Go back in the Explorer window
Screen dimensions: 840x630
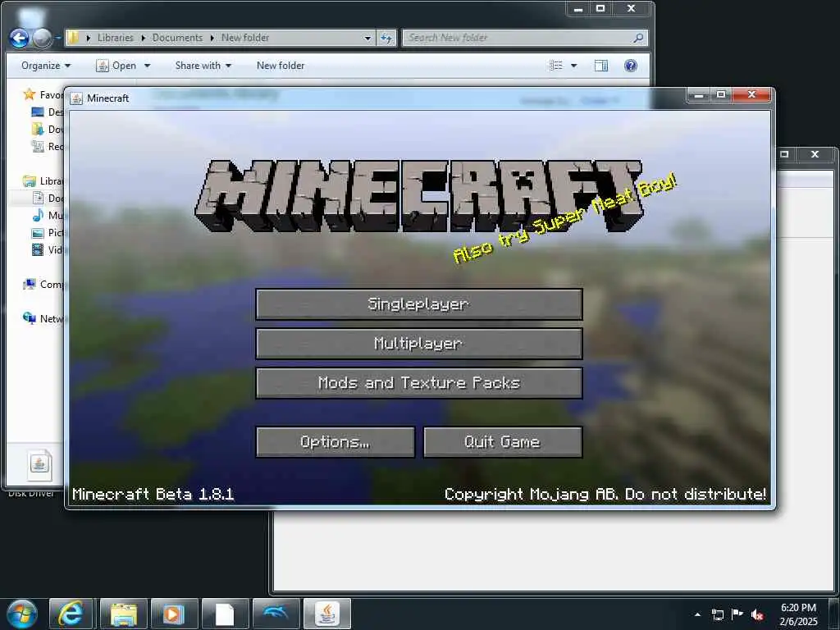20,38
